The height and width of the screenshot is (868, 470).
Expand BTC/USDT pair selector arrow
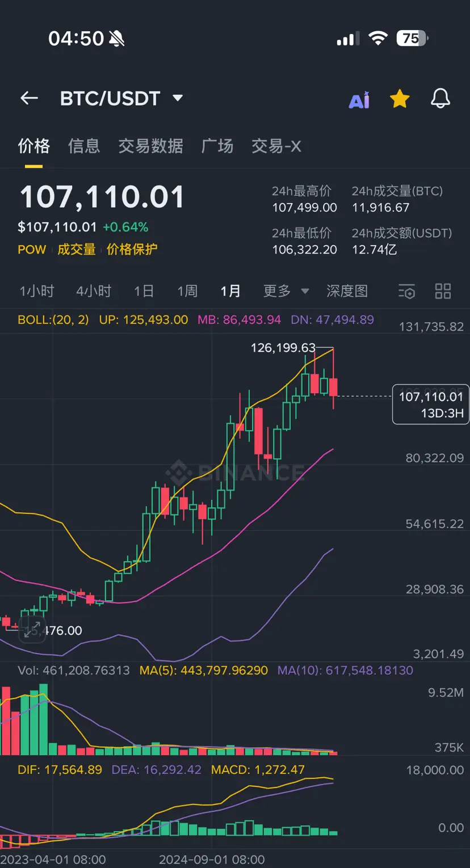click(178, 98)
